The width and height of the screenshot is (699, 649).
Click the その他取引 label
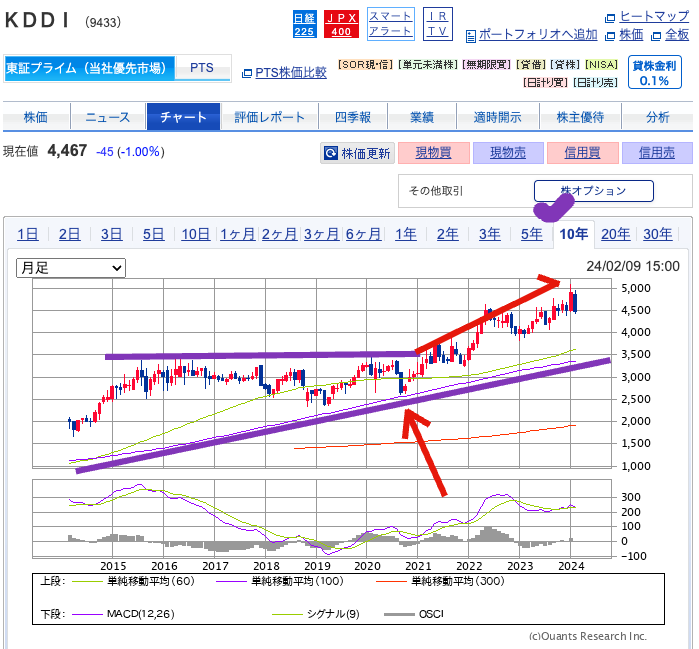pyautogui.click(x=436, y=191)
